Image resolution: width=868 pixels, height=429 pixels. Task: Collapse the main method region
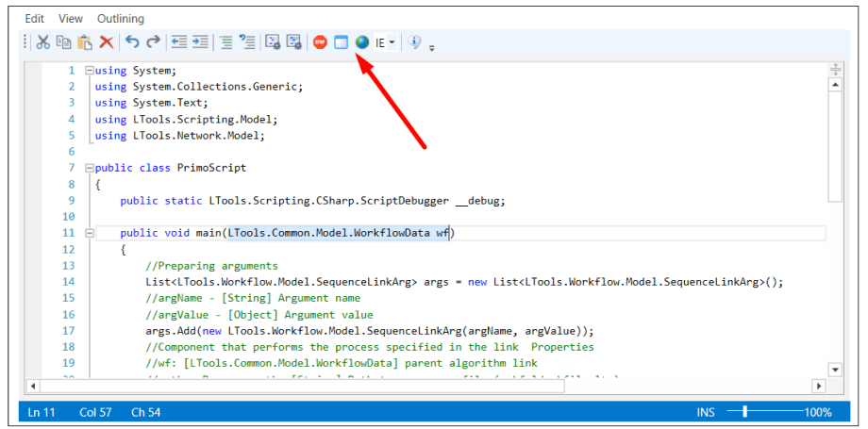pyautogui.click(x=90, y=233)
